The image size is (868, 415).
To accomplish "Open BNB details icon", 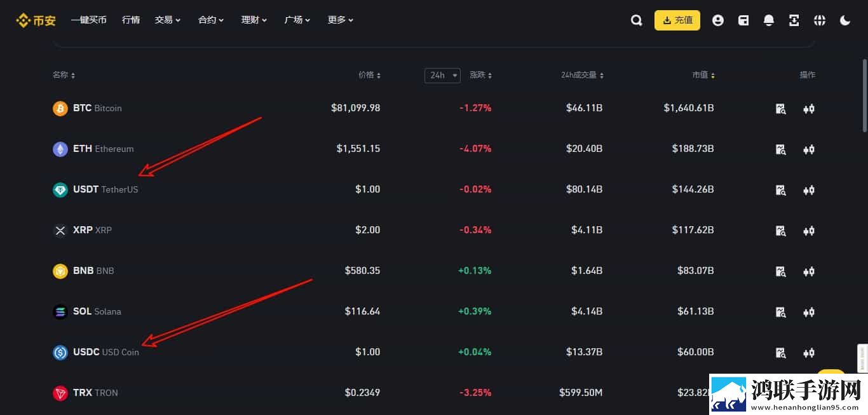I will [x=781, y=271].
